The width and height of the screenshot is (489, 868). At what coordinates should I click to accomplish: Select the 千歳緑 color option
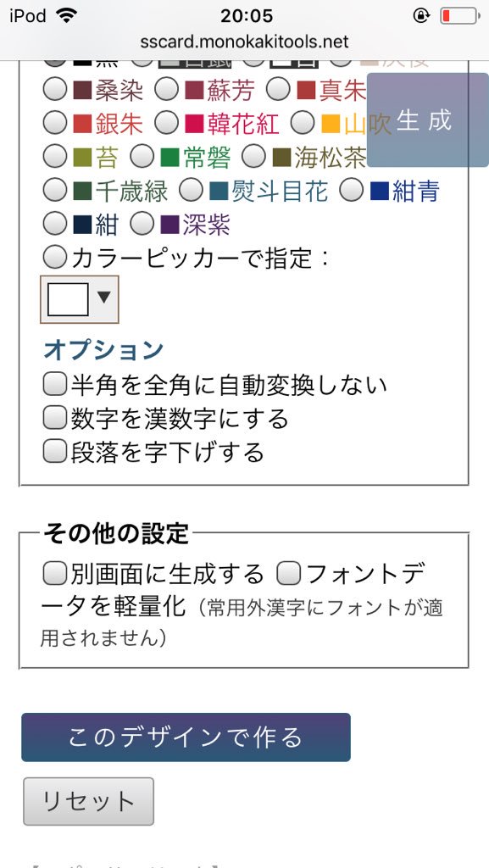53,192
